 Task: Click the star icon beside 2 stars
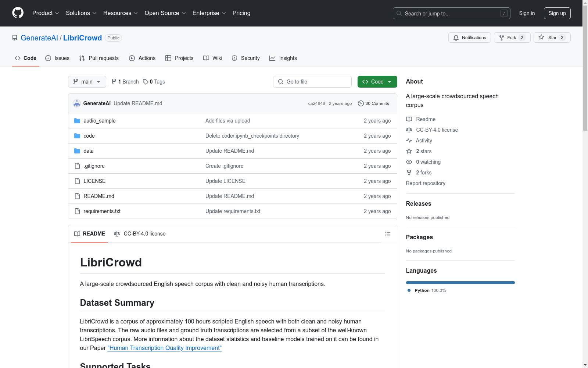click(409, 151)
